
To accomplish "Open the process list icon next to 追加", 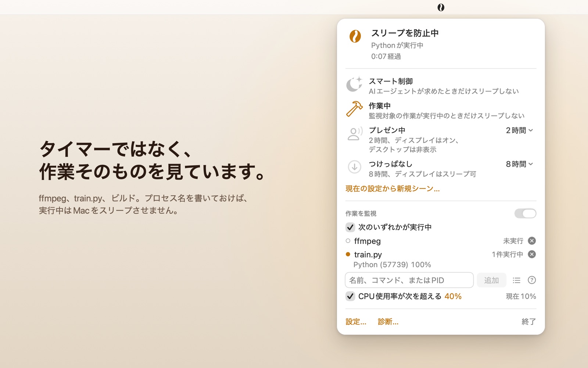I will (516, 280).
